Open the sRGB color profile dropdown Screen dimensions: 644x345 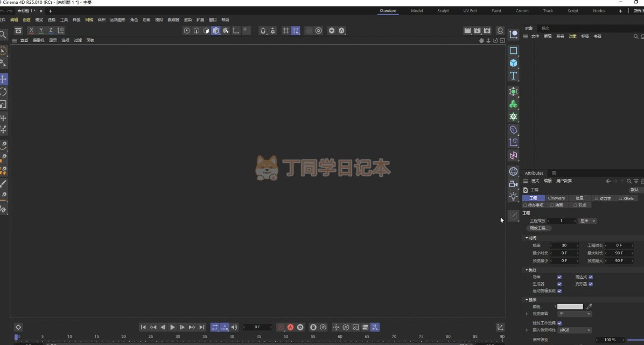[x=575, y=330]
